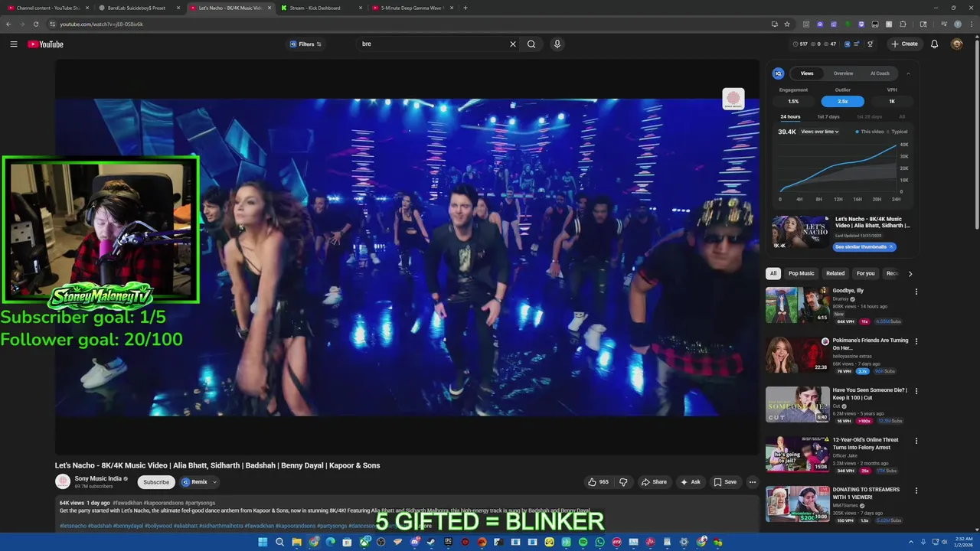Switch to the AI Coach tab

pos(880,73)
